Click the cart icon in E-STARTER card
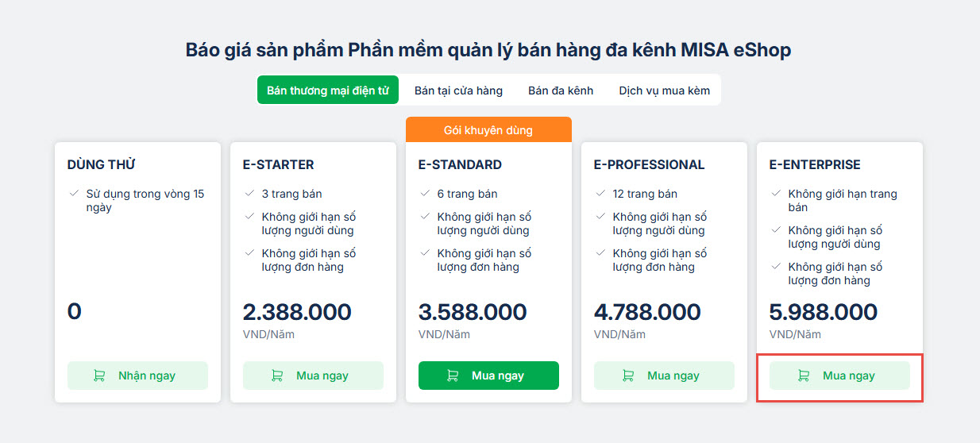Viewport: 980px width, 443px height. pos(277,376)
